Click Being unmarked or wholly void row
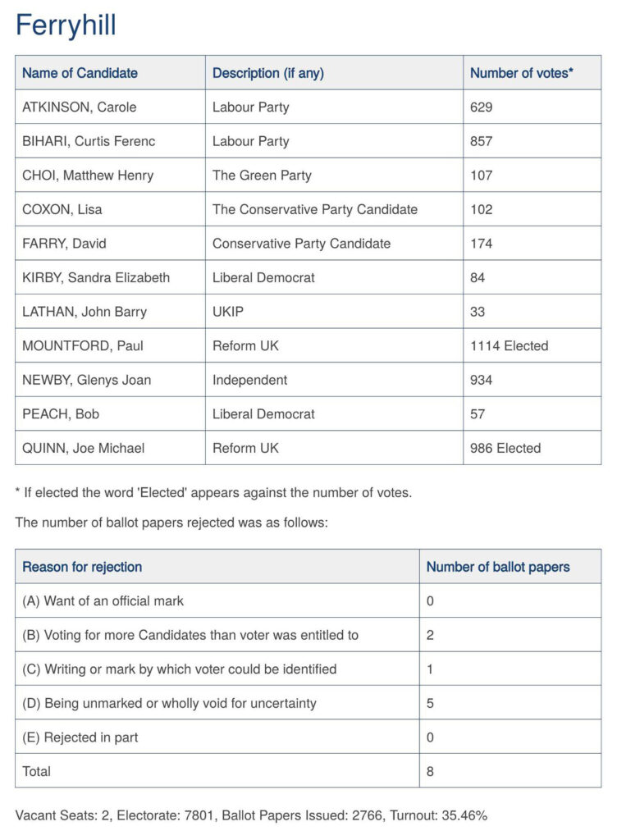Image resolution: width=617 pixels, height=840 pixels. tap(308, 703)
